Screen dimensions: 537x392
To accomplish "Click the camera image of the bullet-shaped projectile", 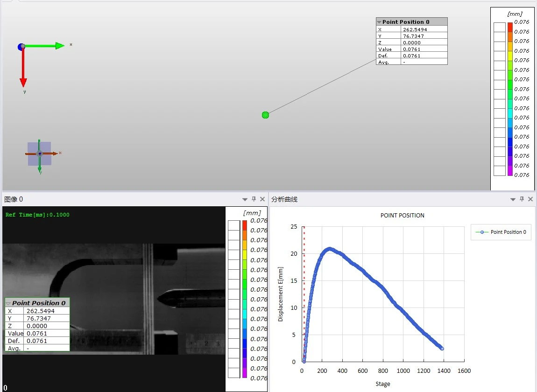I will [x=191, y=298].
